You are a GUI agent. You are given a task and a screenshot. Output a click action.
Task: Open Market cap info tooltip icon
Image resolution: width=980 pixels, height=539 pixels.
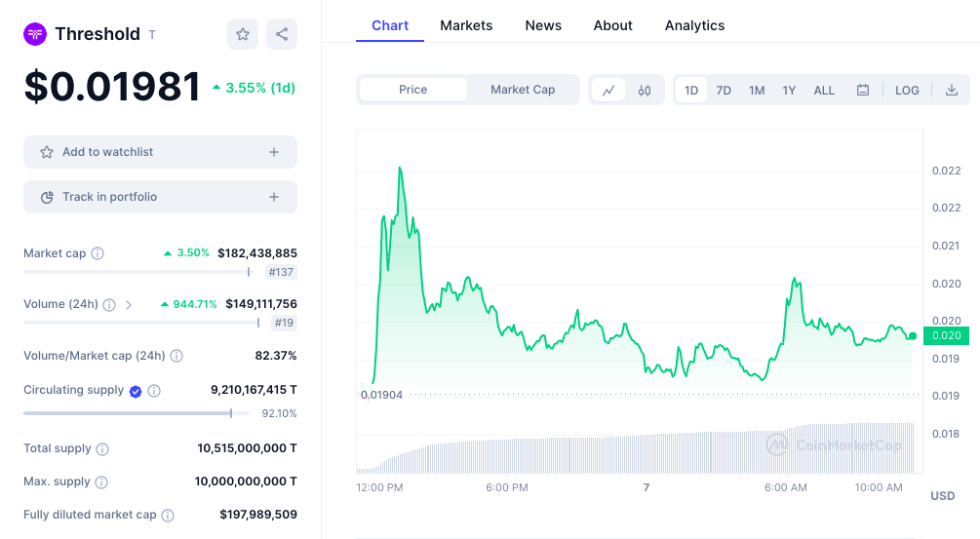(98, 253)
